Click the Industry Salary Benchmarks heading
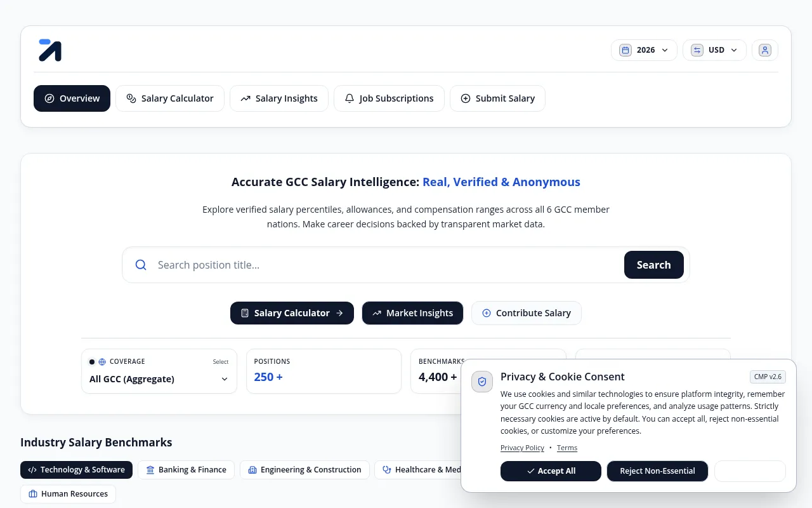Screen dimensions: 812x508 coord(96,442)
